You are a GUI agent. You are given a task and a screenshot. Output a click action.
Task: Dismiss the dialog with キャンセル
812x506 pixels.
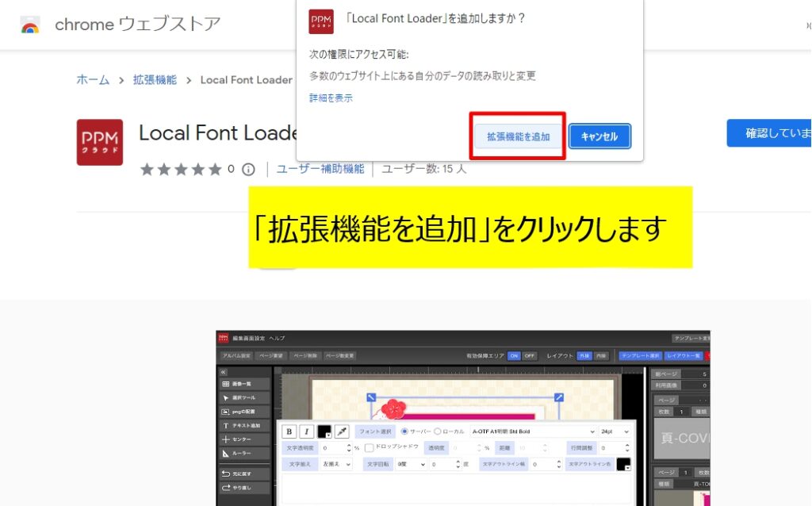[599, 136]
